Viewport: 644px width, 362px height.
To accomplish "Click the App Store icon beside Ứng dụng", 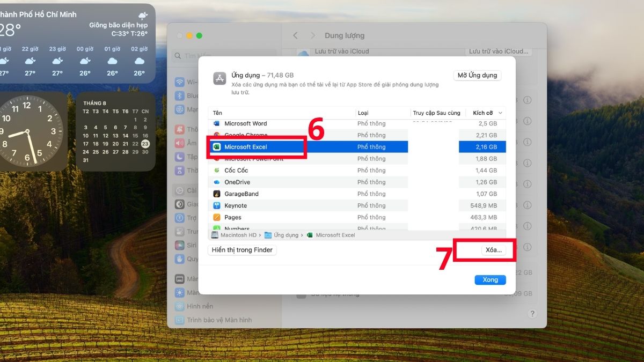I will point(219,79).
